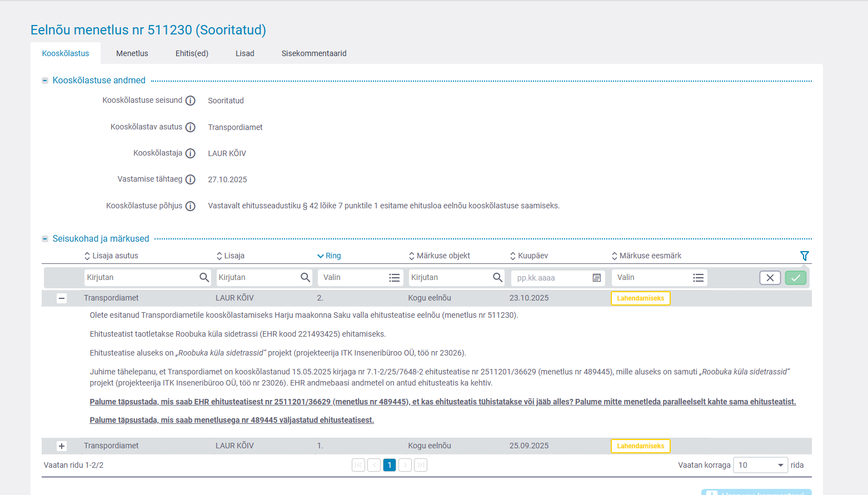
Task: Clear filters with the X button
Action: [770, 278]
